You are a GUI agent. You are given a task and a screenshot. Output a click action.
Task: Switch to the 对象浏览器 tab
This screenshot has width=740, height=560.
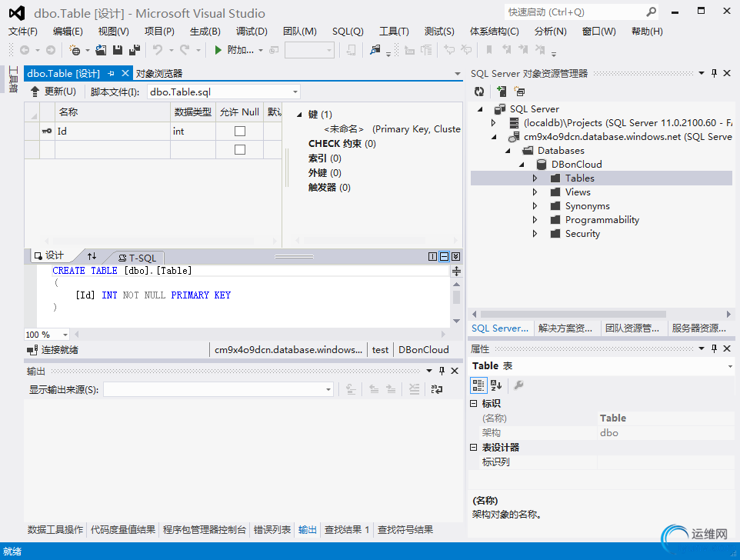tap(159, 74)
